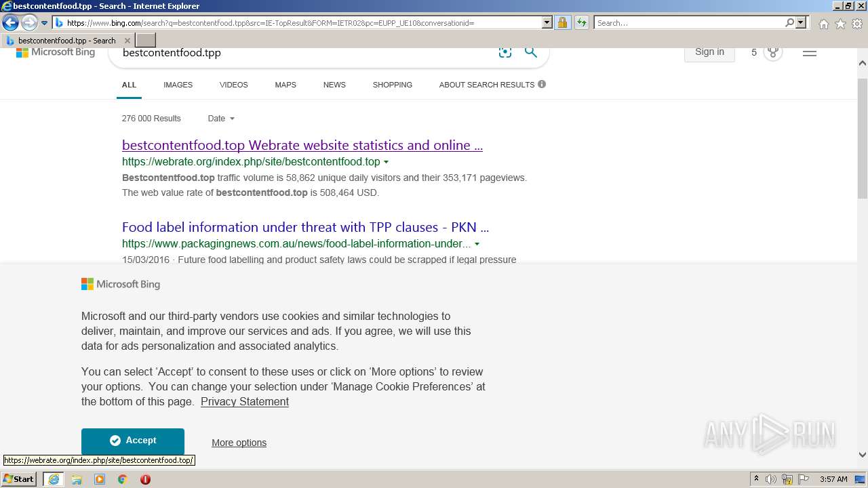
Task: Click the 3:57 AM taskbar clock
Action: [x=833, y=479]
